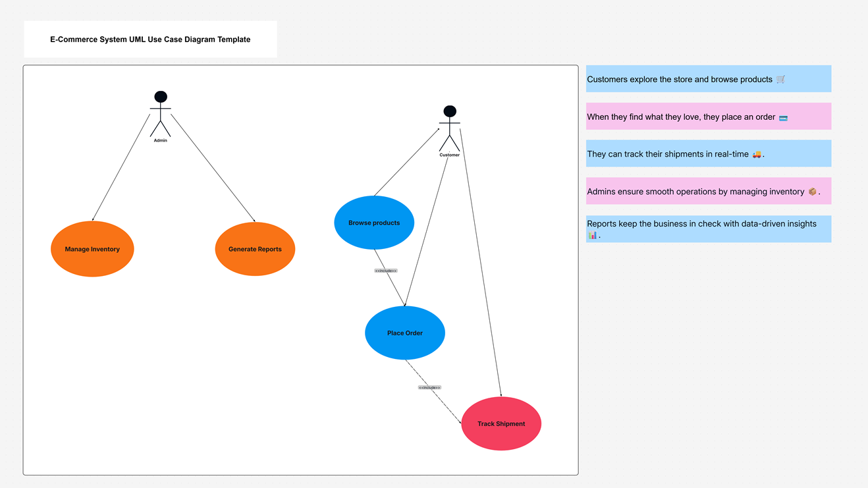Click the Generate Reports orange ellipse

[x=255, y=249]
